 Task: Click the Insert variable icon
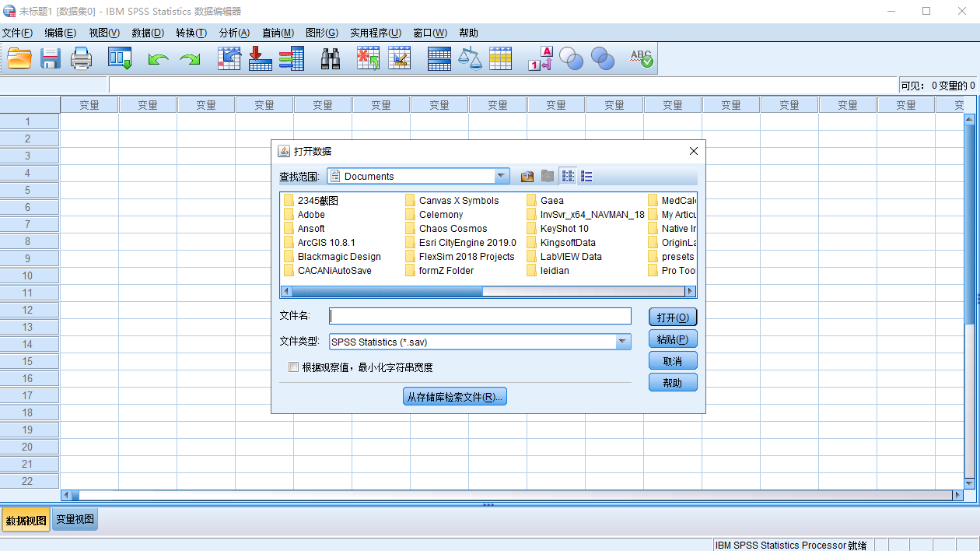coord(399,58)
